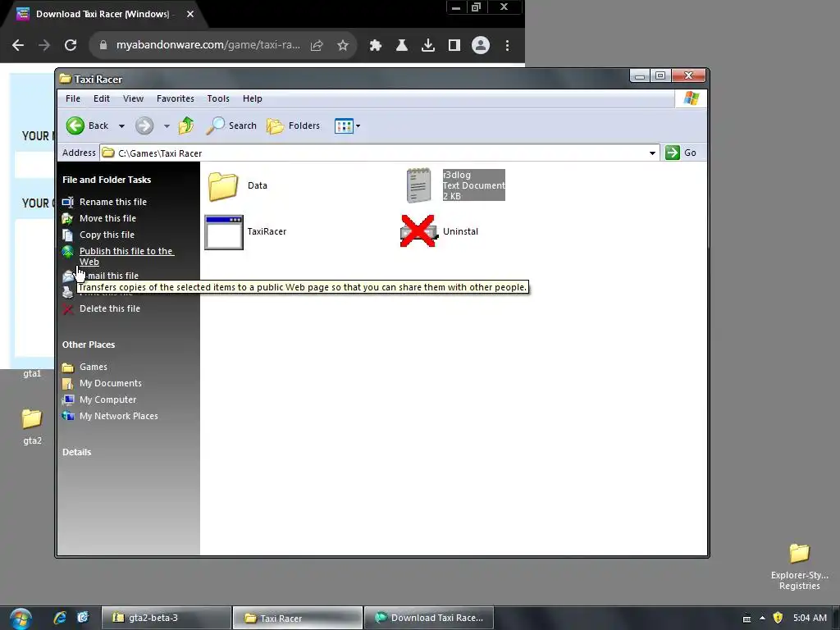Click Chrome's back navigation arrow
Image resolution: width=840 pixels, height=630 pixels.
(18, 46)
